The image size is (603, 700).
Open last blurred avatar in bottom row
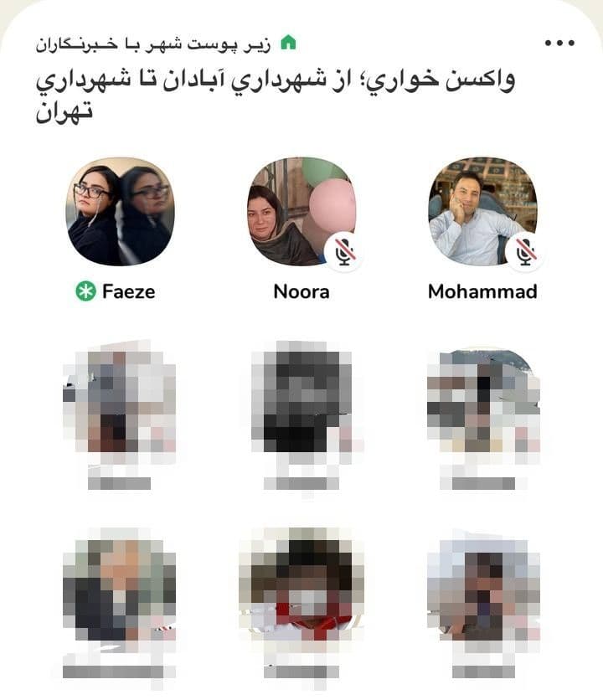pyautogui.click(x=483, y=589)
